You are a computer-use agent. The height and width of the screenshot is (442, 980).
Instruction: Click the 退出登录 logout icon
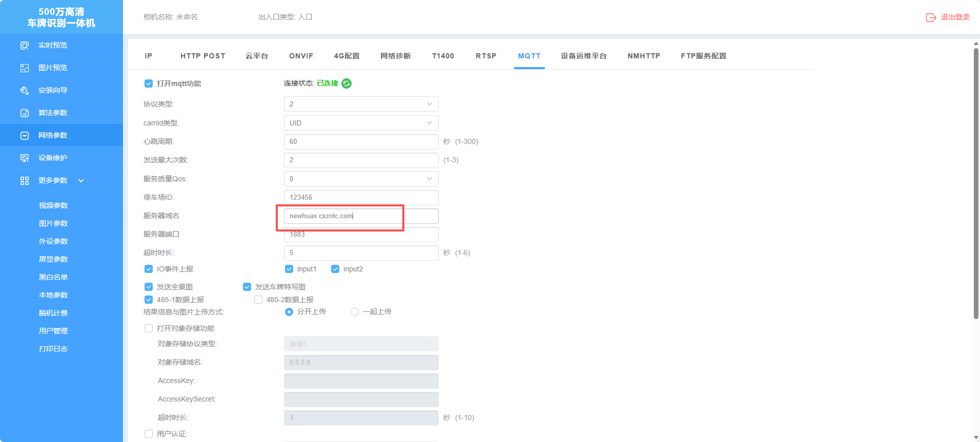click(931, 17)
